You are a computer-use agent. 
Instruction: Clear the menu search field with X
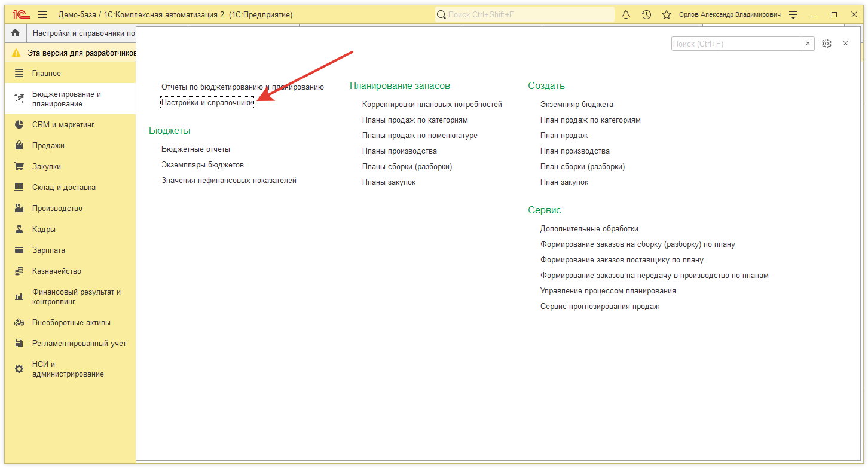pyautogui.click(x=808, y=44)
